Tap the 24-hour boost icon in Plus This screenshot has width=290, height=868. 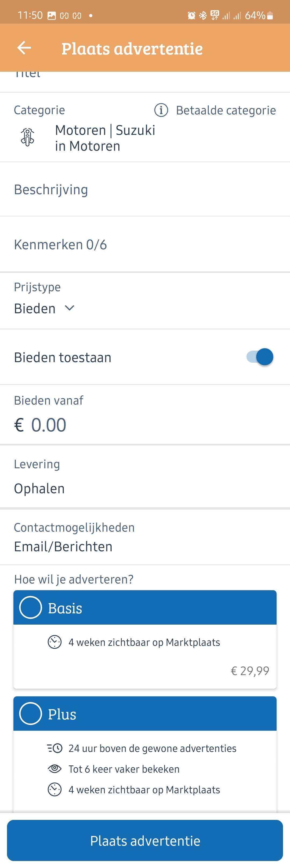pos(55,748)
